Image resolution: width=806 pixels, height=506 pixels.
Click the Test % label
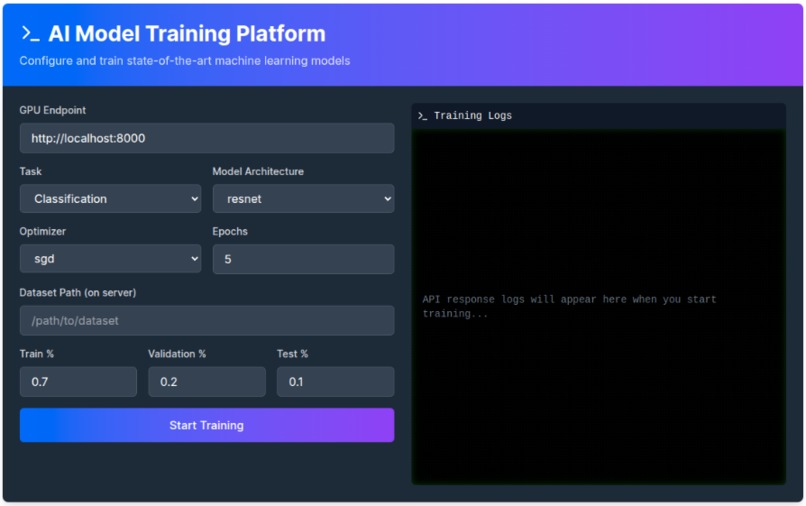pyautogui.click(x=292, y=354)
